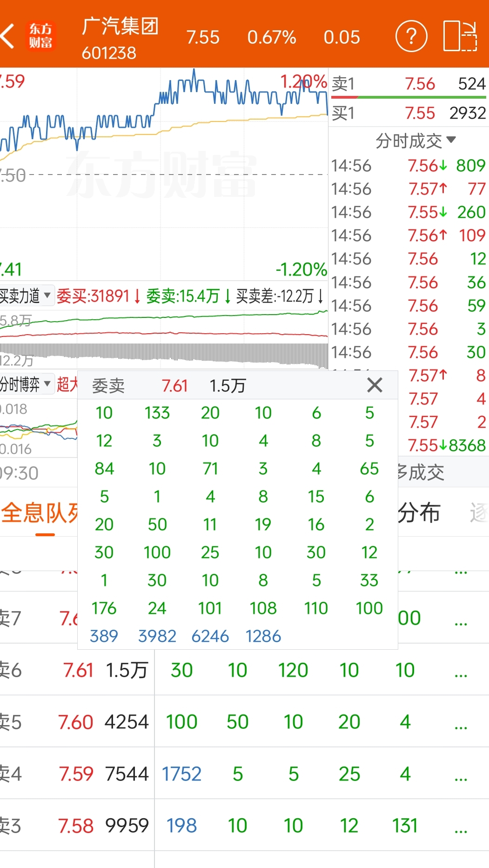The height and width of the screenshot is (868, 489).
Task: Tap order 120 in the 卖6 queue
Action: (293, 670)
